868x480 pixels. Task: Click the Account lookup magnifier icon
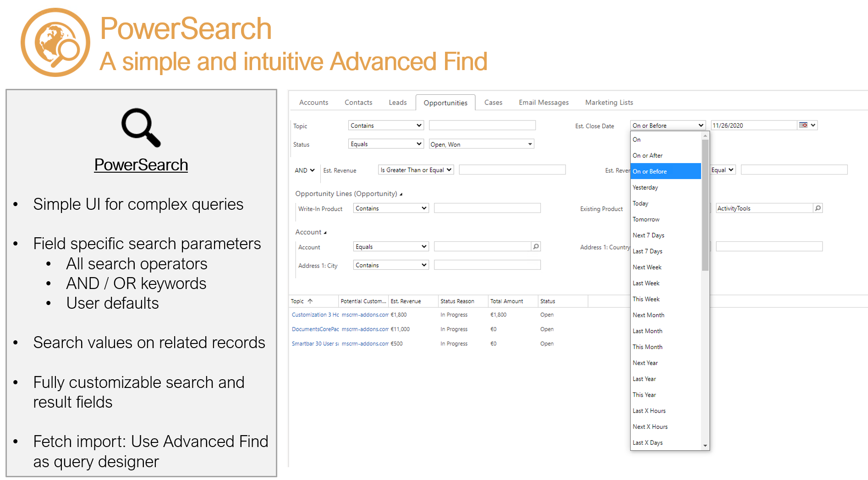pos(536,246)
